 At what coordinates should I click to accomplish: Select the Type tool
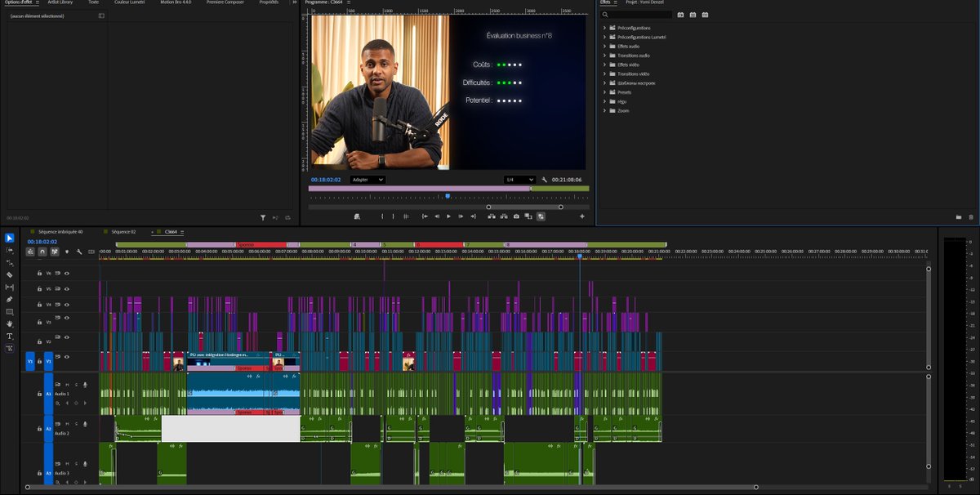[10, 336]
